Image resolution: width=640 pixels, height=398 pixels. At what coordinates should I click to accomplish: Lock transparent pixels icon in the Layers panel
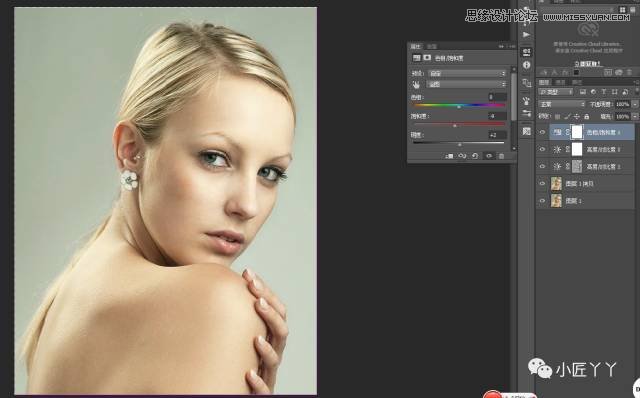pos(558,117)
